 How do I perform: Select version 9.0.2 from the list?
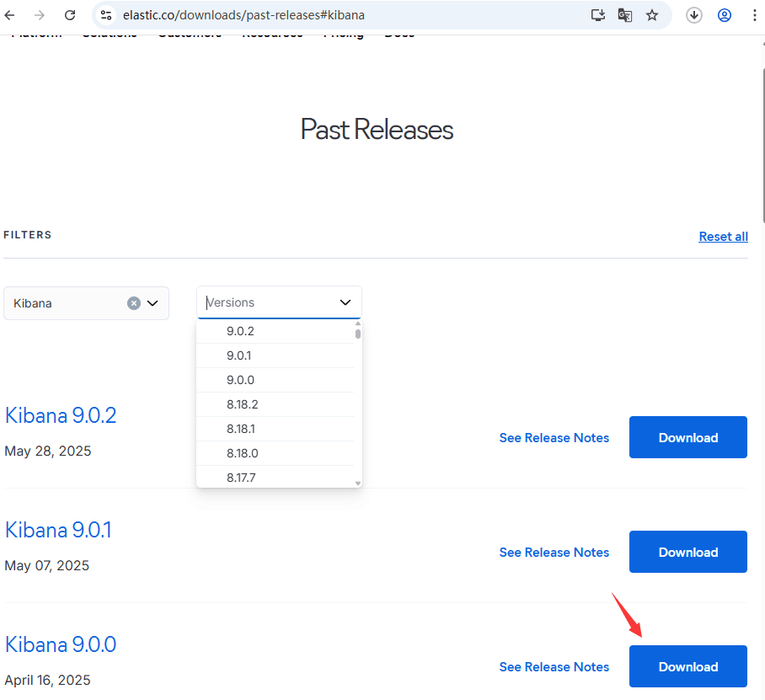click(x=276, y=331)
